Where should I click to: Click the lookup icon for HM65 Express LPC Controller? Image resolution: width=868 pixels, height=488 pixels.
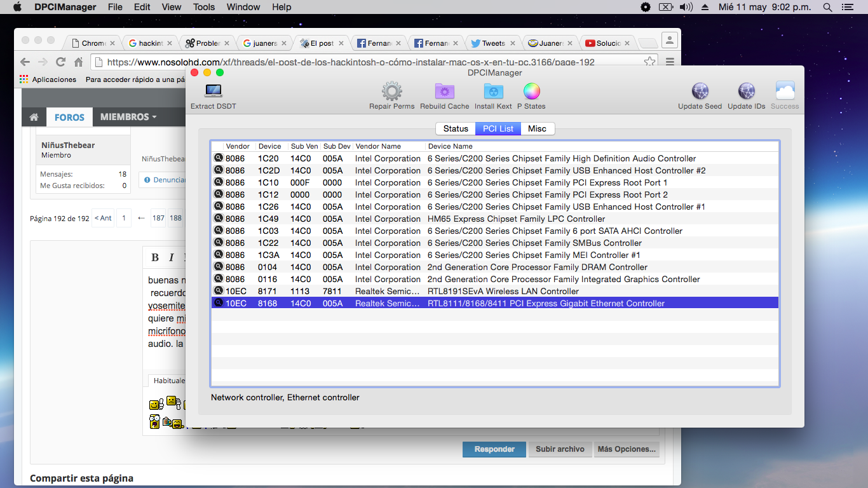219,219
